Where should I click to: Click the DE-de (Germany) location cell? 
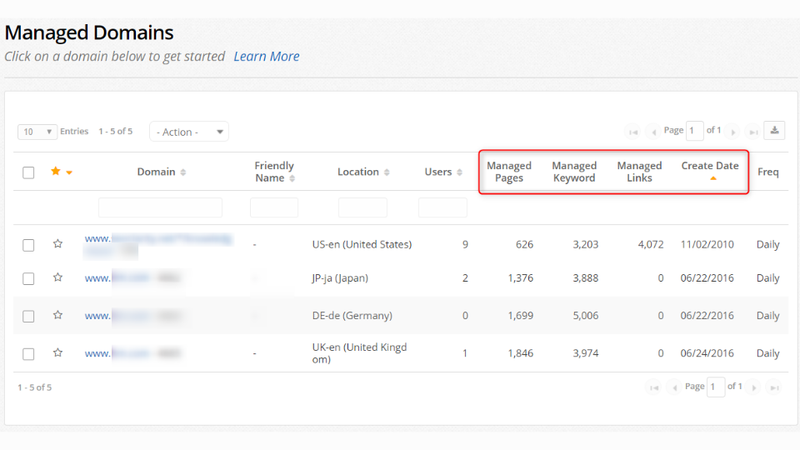(x=352, y=316)
